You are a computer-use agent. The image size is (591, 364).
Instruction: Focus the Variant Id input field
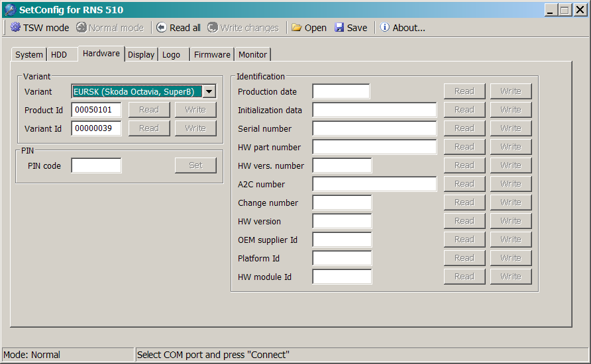tap(97, 128)
